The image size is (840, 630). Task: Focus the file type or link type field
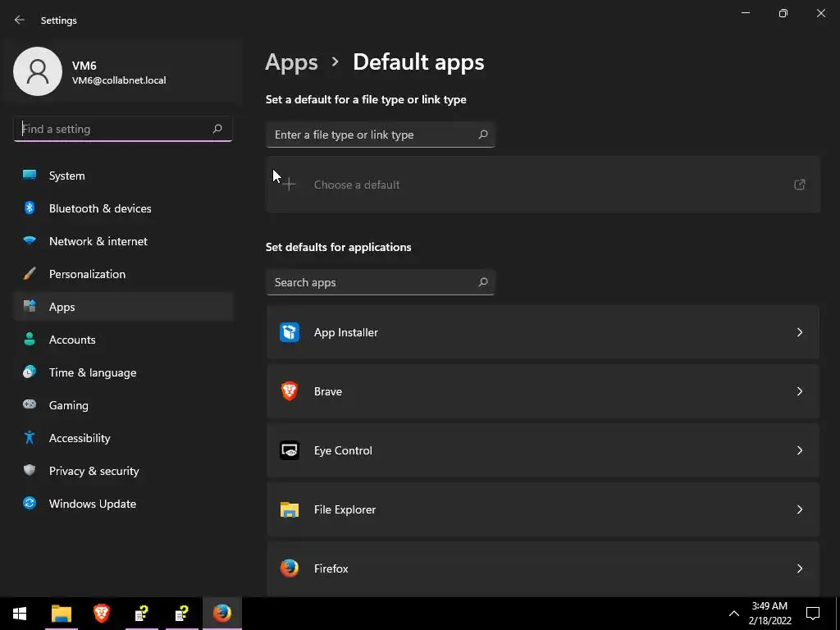pyautogui.click(x=380, y=135)
